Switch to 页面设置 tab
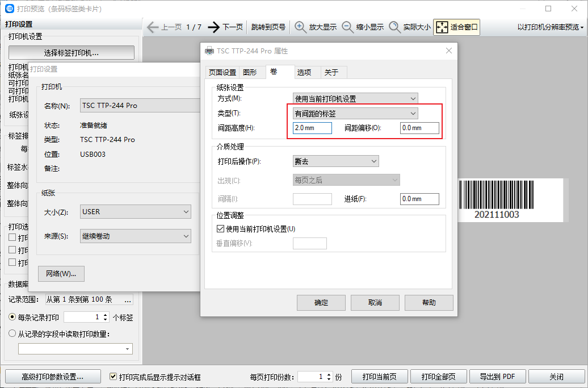The width and height of the screenshot is (588, 388). click(222, 72)
